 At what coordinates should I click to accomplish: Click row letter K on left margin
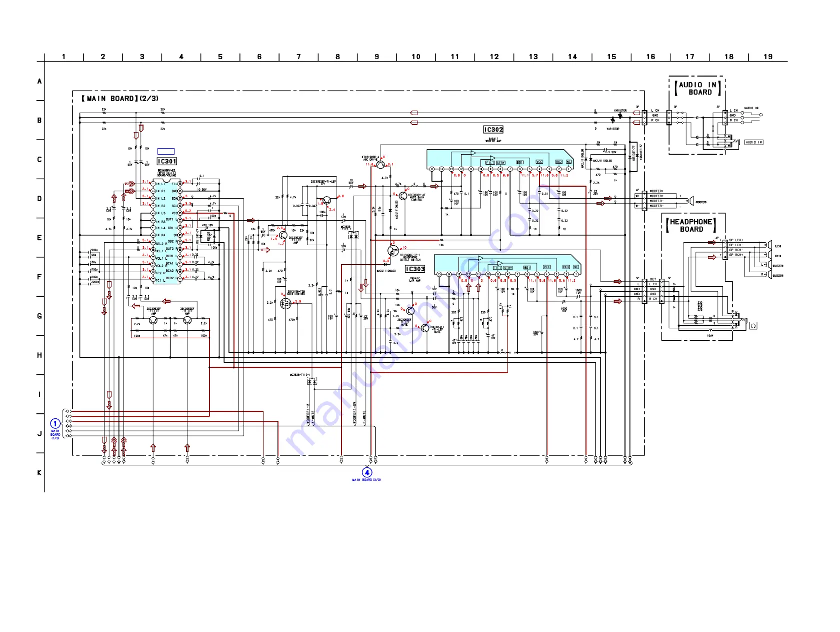coord(39,472)
